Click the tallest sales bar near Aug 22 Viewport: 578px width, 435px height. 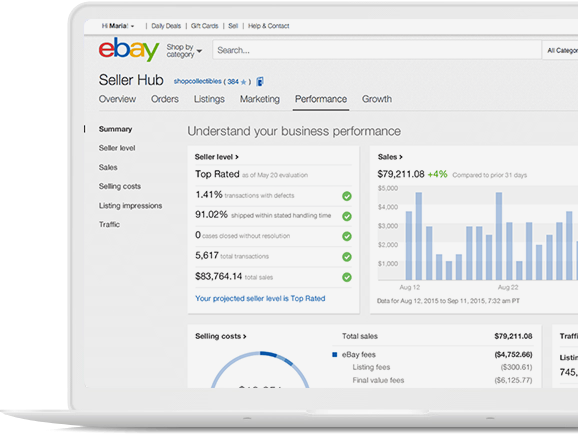pos(499,236)
